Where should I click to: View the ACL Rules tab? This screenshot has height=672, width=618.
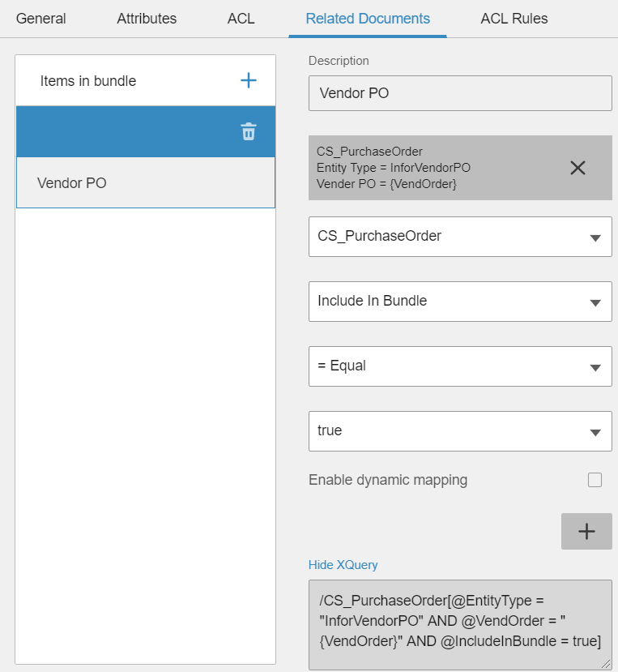tap(514, 18)
